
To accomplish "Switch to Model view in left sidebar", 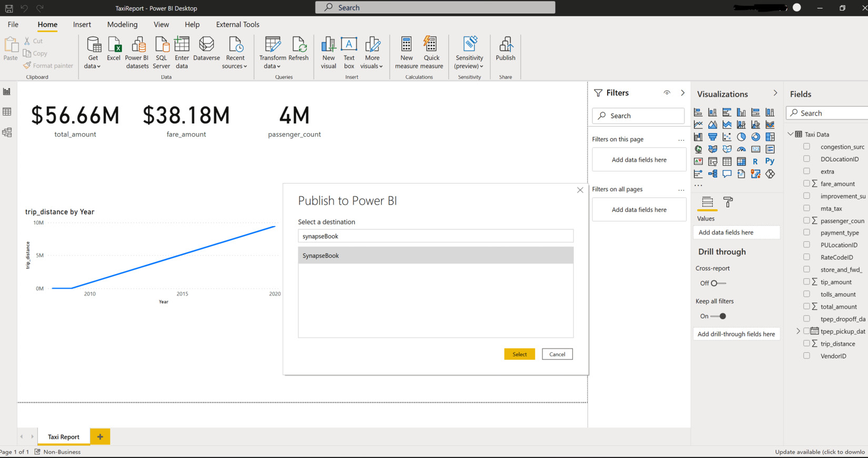I will tap(7, 133).
